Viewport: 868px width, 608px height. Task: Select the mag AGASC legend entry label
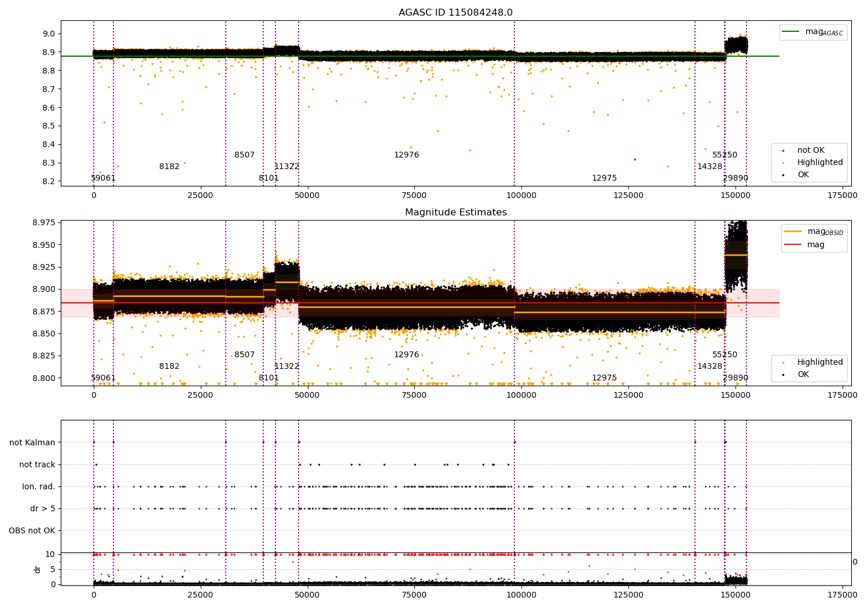pos(824,32)
